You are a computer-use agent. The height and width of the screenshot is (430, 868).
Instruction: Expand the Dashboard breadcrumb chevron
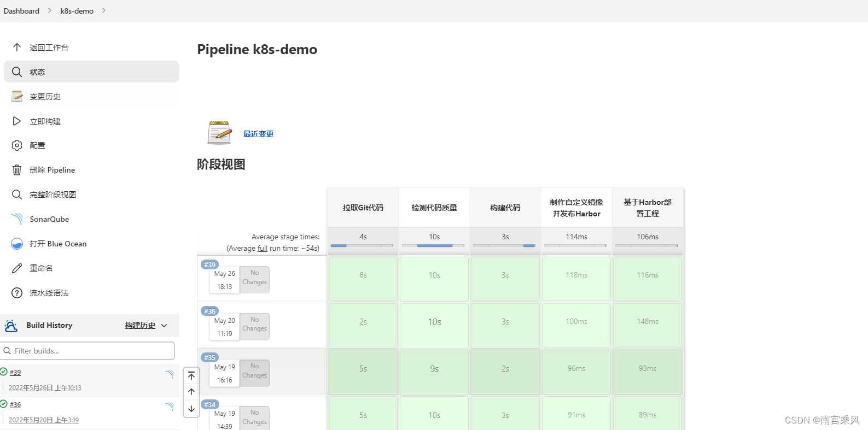(49, 10)
